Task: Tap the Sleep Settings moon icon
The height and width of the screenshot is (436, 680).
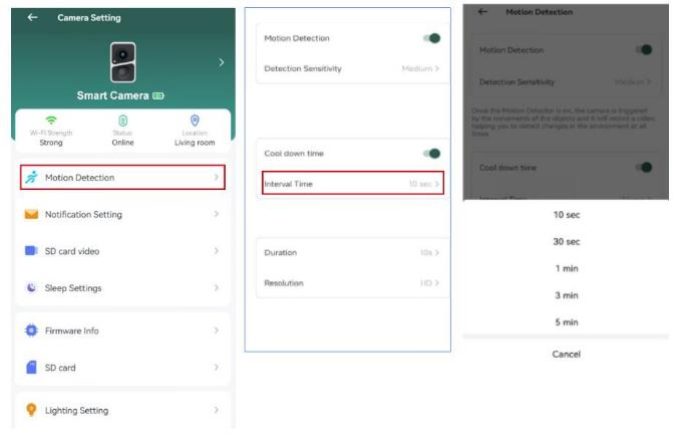Action: click(x=31, y=289)
